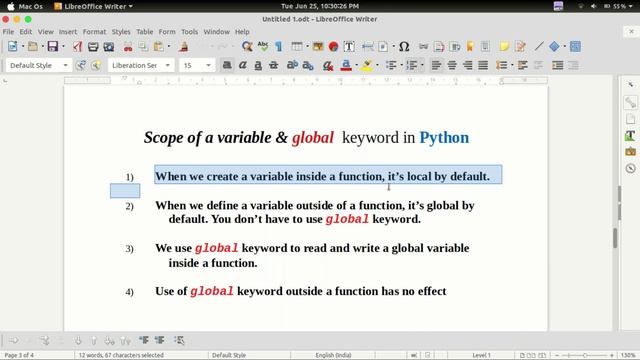Expand line spacing dropdown arrow
The height and width of the screenshot is (360, 640).
click(x=512, y=65)
